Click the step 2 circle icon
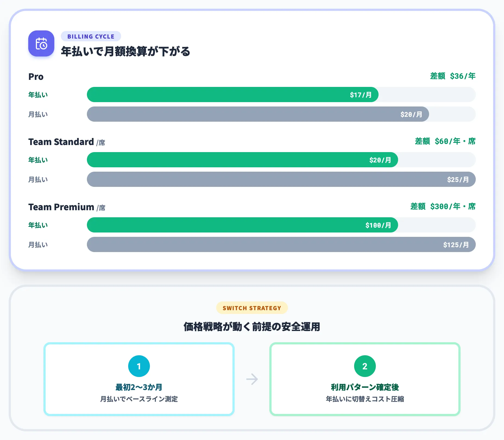This screenshot has height=440, width=504. [365, 366]
